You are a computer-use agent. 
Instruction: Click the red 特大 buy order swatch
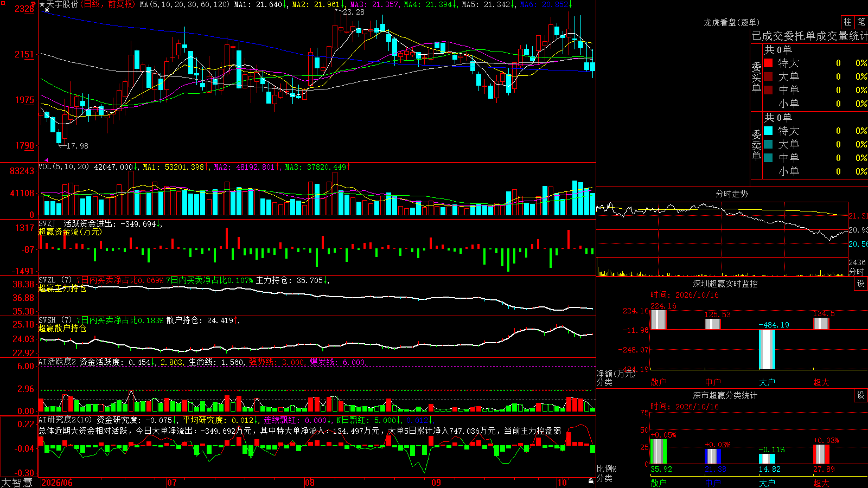(x=768, y=63)
